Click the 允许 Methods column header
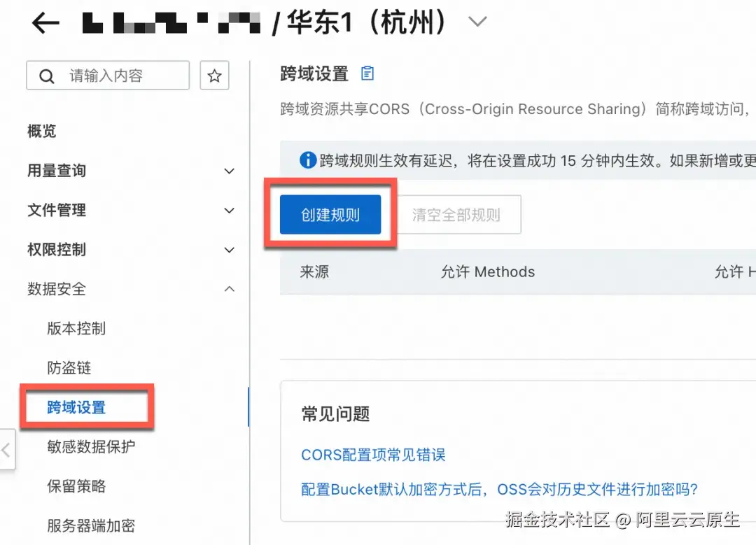The image size is (756, 545). point(488,271)
